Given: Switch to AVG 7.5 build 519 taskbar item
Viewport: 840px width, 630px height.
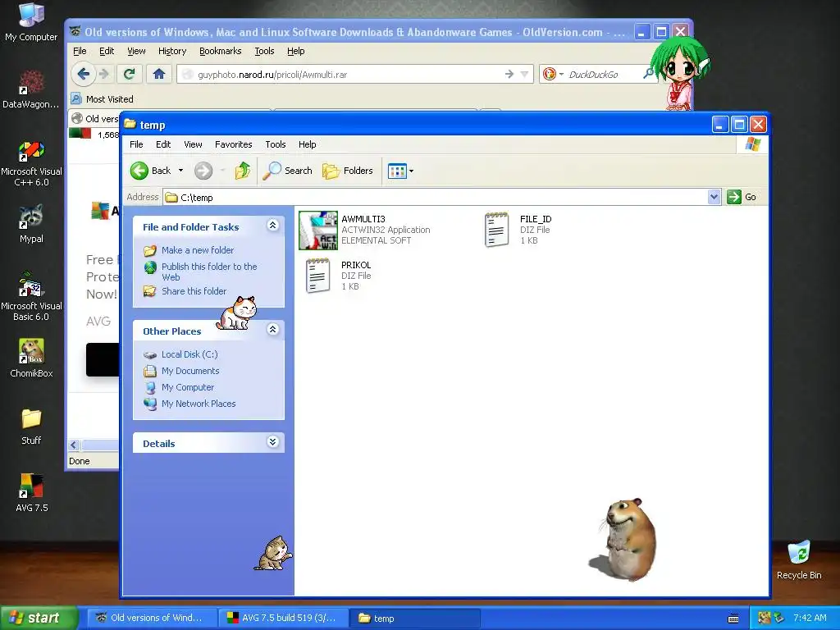Looking at the screenshot, I should [283, 618].
